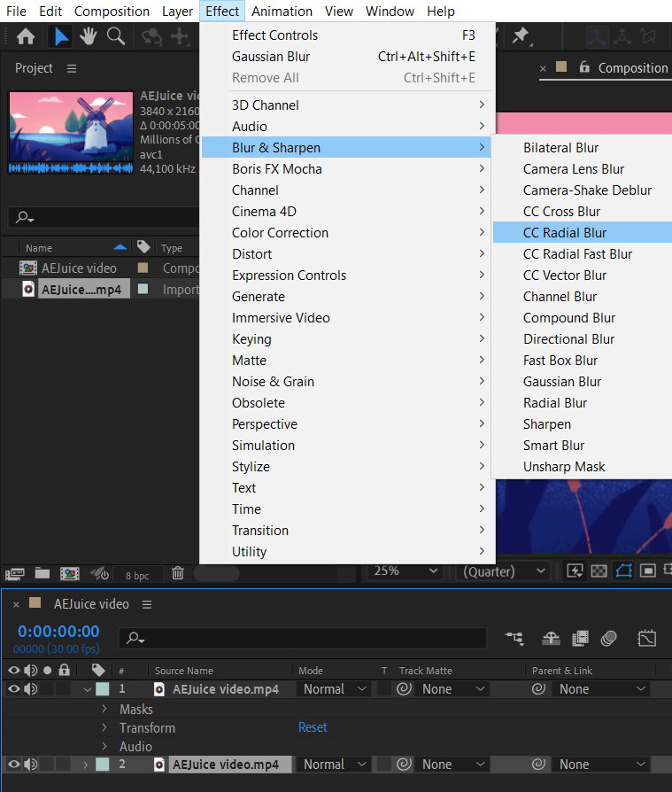Click the new composition icon in Project panel

[x=69, y=573]
